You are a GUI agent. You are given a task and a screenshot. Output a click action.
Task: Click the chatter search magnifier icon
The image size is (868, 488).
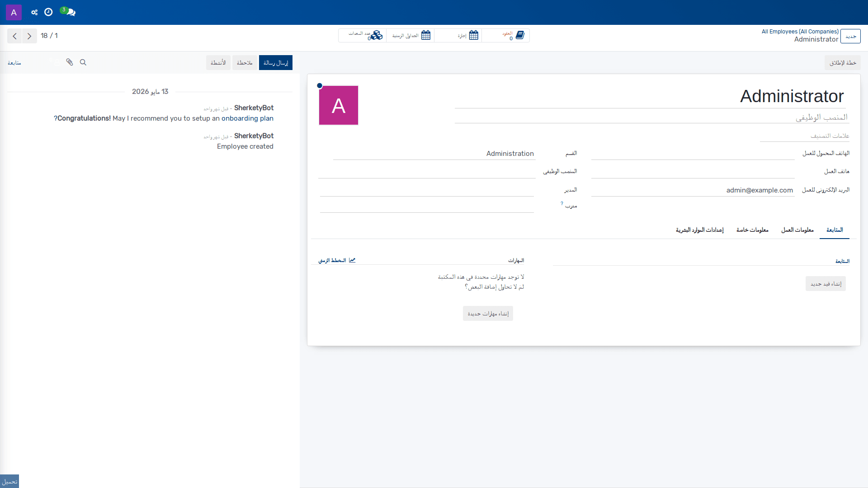point(83,62)
